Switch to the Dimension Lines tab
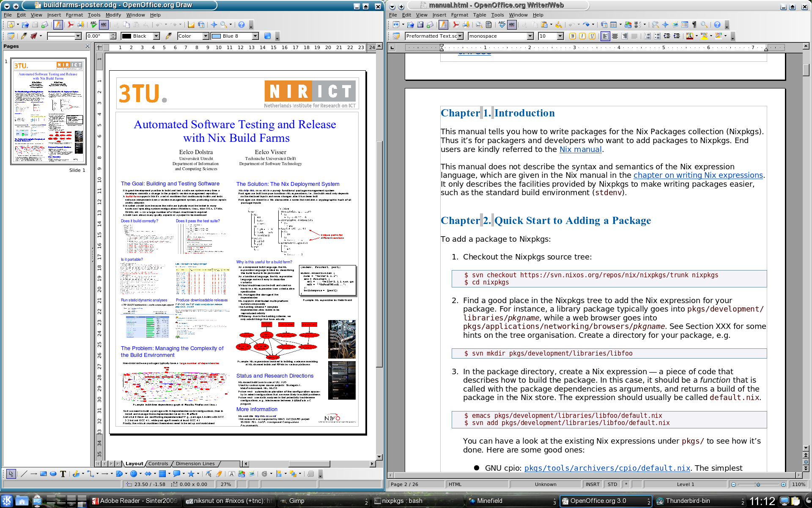812x508 pixels. coord(195,464)
